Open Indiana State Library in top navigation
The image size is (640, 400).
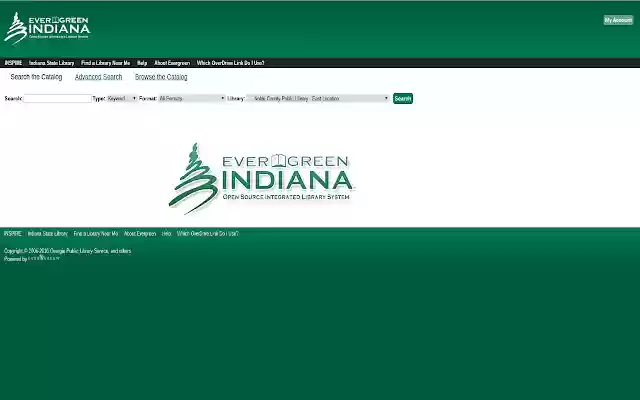[x=51, y=63]
